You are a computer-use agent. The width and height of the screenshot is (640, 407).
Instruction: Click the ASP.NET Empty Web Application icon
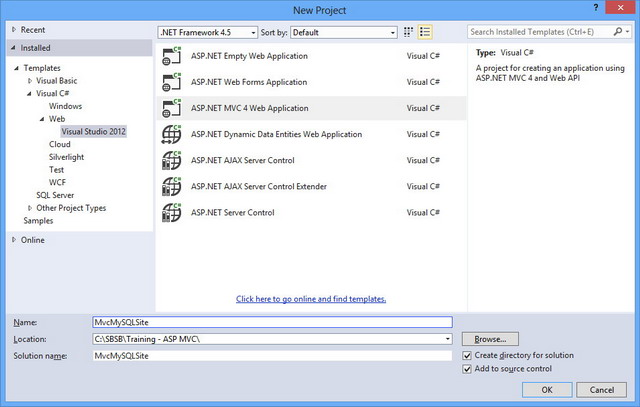pyautogui.click(x=171, y=56)
